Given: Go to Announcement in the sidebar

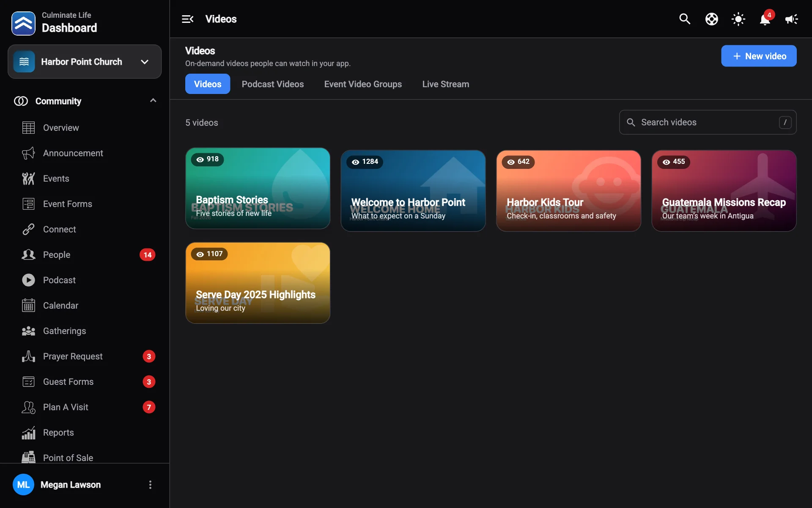Looking at the screenshot, I should point(85,153).
